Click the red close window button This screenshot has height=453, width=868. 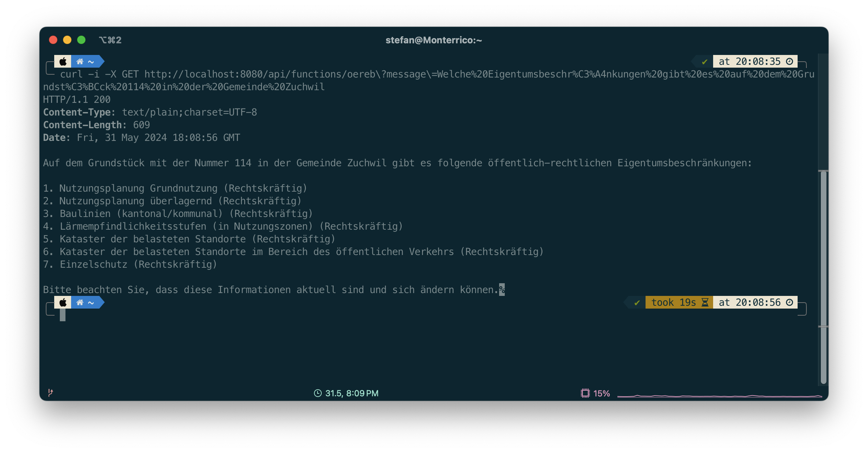pyautogui.click(x=53, y=40)
